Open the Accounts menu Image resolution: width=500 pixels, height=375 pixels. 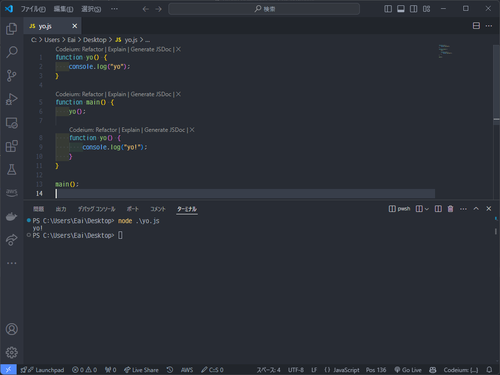pos(12,329)
